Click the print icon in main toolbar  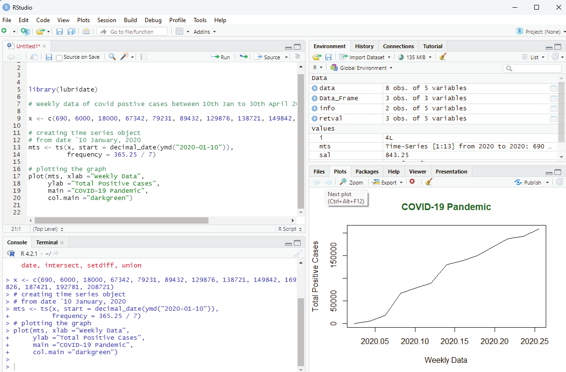click(x=86, y=31)
